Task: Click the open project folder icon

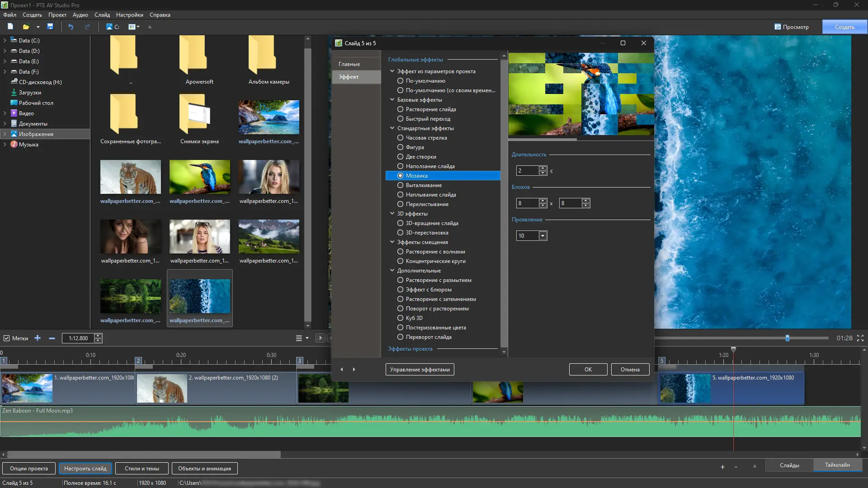Action: point(26,27)
